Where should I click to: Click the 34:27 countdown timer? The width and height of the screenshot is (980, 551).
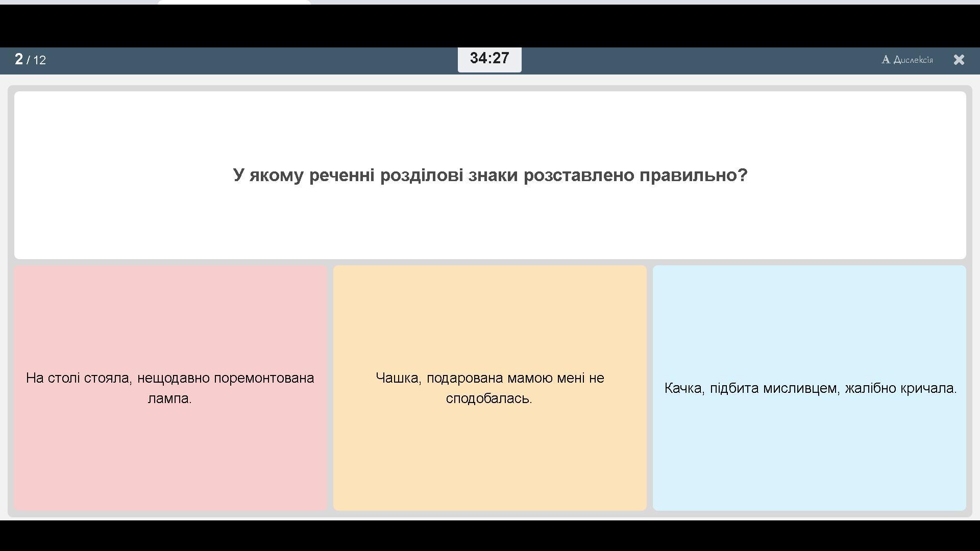[x=489, y=59]
